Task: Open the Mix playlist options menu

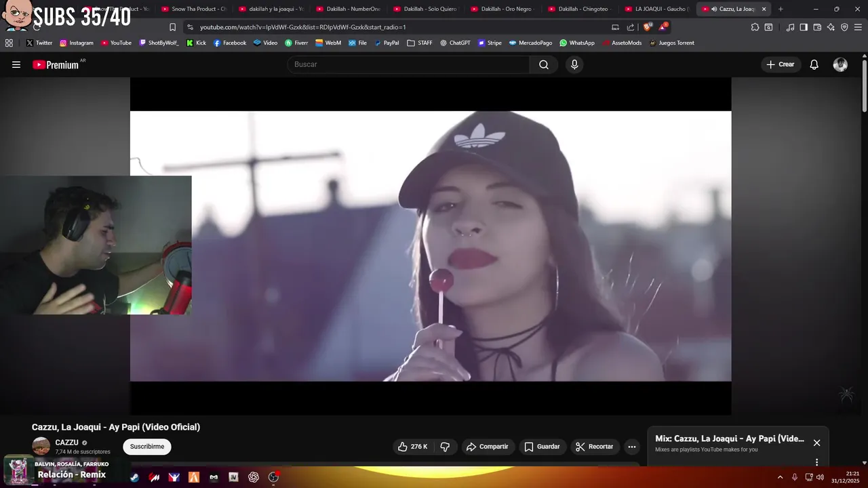Action: point(816,462)
